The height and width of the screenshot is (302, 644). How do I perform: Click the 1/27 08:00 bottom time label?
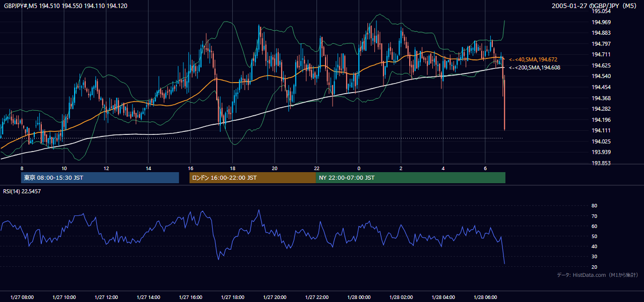coord(22,297)
